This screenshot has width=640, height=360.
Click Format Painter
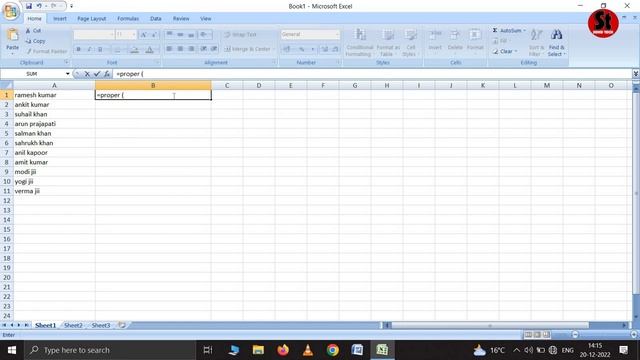[46, 51]
